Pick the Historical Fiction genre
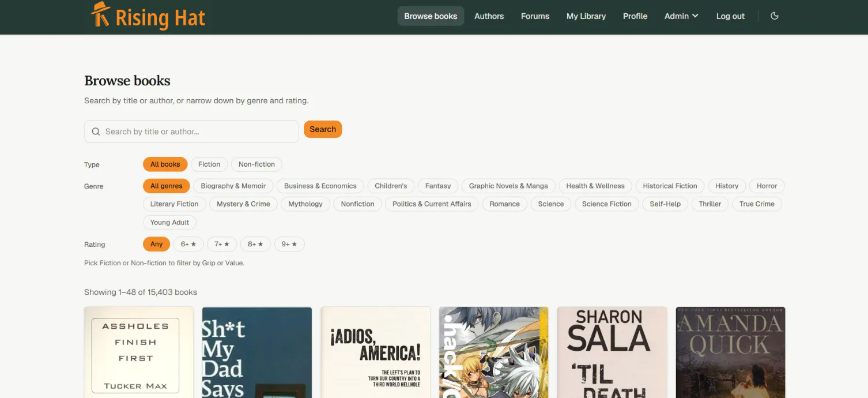Viewport: 868px width, 398px height. (x=670, y=186)
